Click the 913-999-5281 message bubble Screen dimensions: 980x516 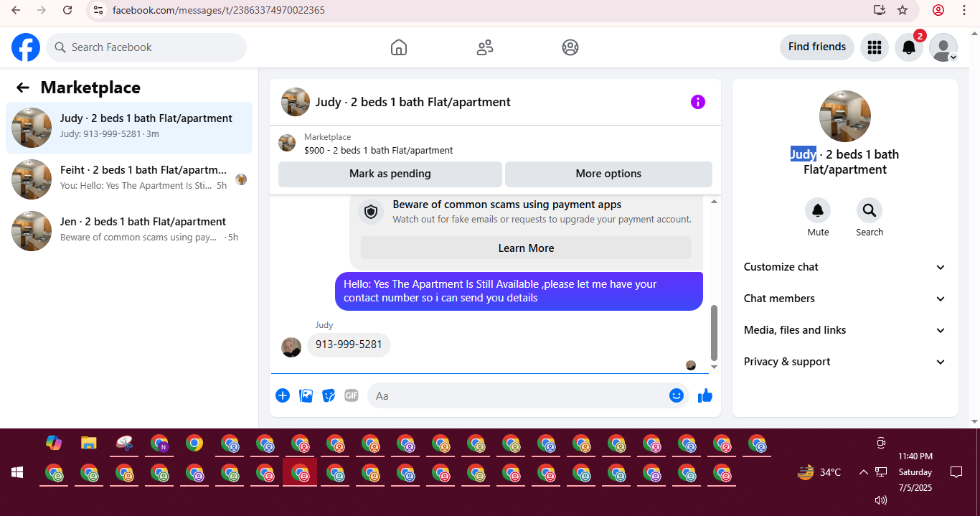point(349,344)
